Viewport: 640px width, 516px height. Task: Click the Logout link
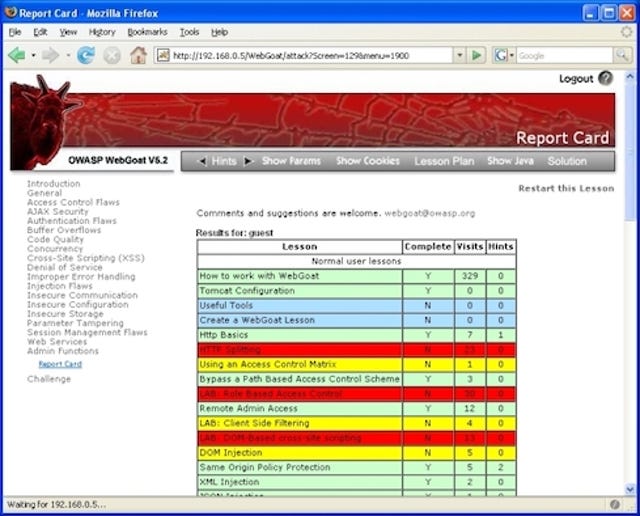coord(576,79)
